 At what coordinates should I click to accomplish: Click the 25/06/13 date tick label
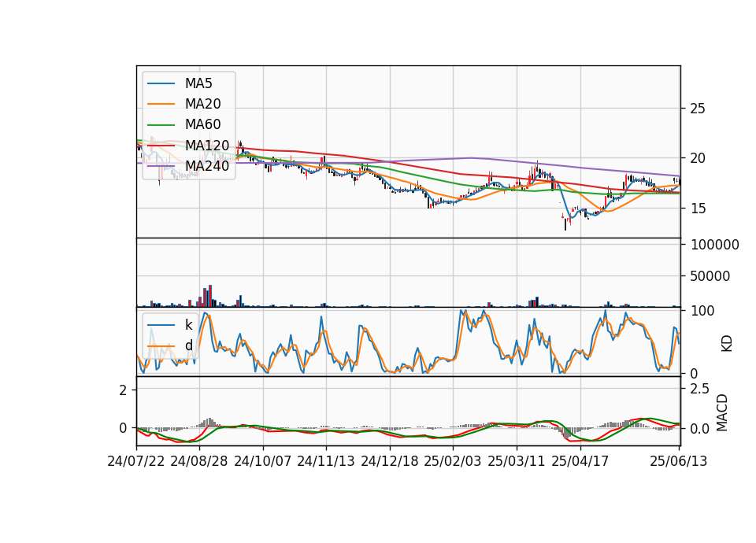click(x=679, y=461)
